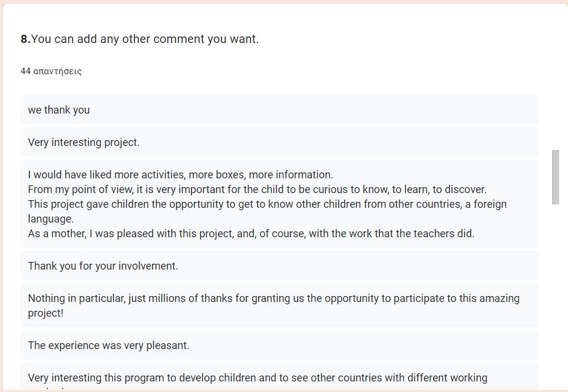Click the line starting "From my point of view"
The height and width of the screenshot is (392, 568).
click(x=257, y=190)
